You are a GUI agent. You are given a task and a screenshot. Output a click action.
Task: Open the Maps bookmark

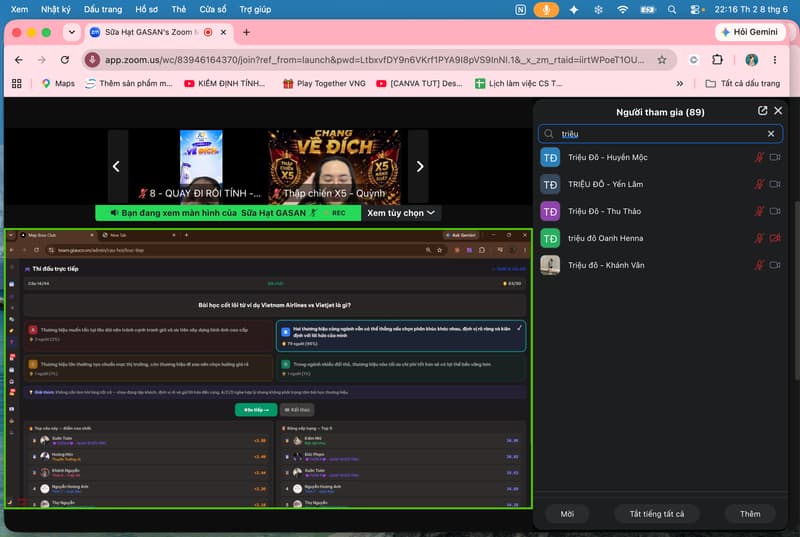(58, 83)
